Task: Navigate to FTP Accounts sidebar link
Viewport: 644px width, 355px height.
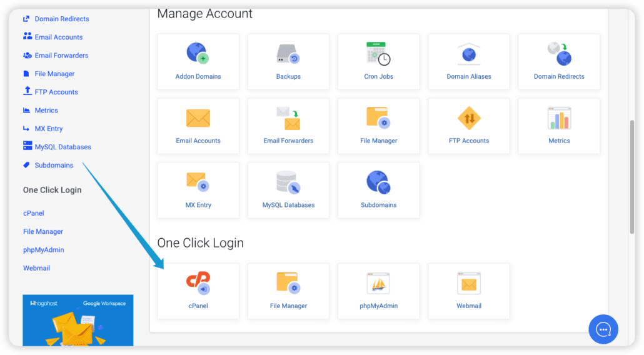Action: pos(56,92)
